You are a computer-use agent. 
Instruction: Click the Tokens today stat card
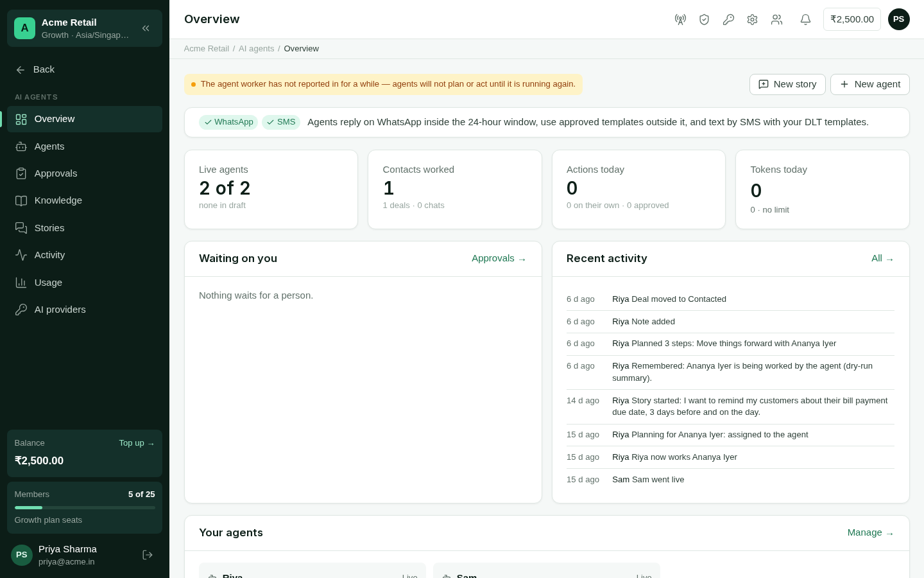click(x=823, y=189)
